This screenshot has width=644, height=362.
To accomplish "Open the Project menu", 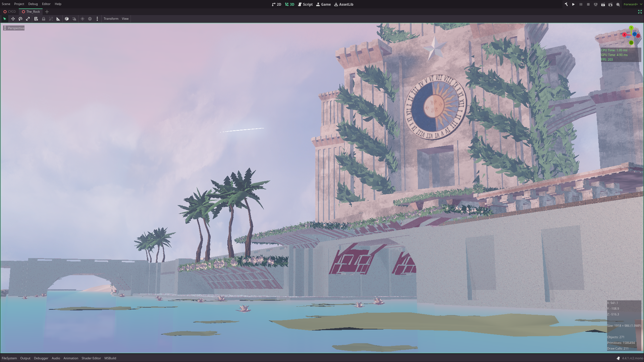I will tap(19, 4).
